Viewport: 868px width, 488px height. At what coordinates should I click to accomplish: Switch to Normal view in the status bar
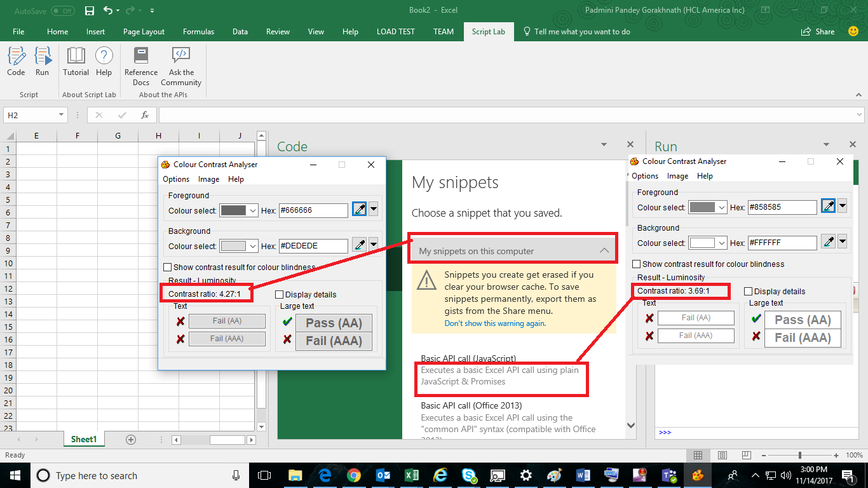click(698, 455)
